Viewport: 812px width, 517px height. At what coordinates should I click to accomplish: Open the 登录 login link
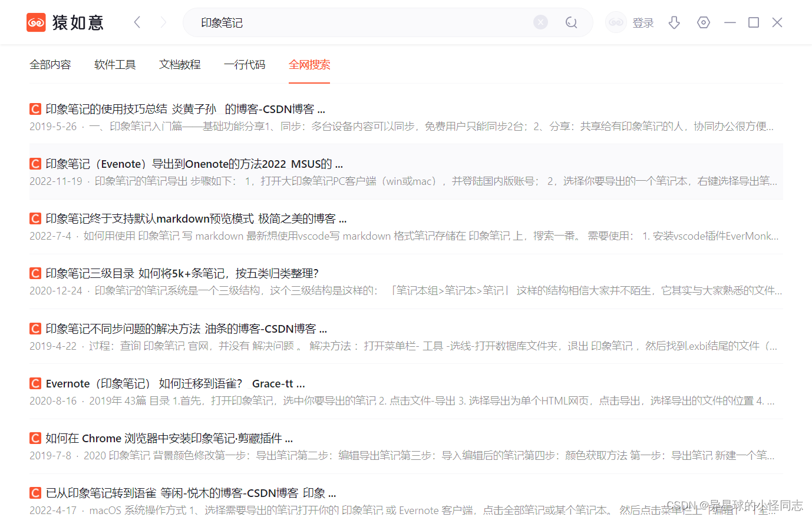(x=643, y=23)
